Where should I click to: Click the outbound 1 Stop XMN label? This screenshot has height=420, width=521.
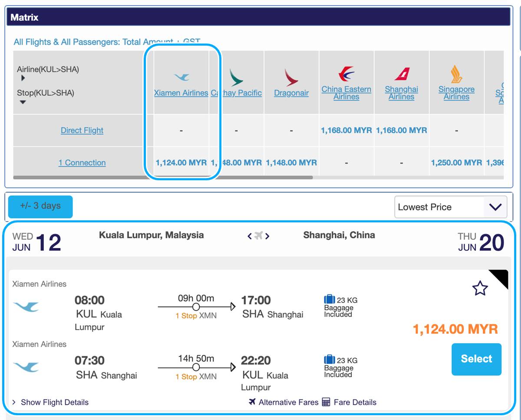tap(196, 316)
